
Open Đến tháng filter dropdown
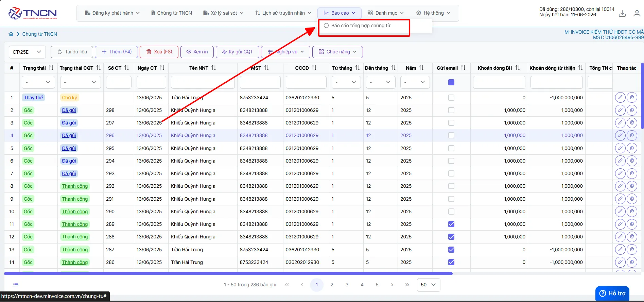tap(380, 82)
